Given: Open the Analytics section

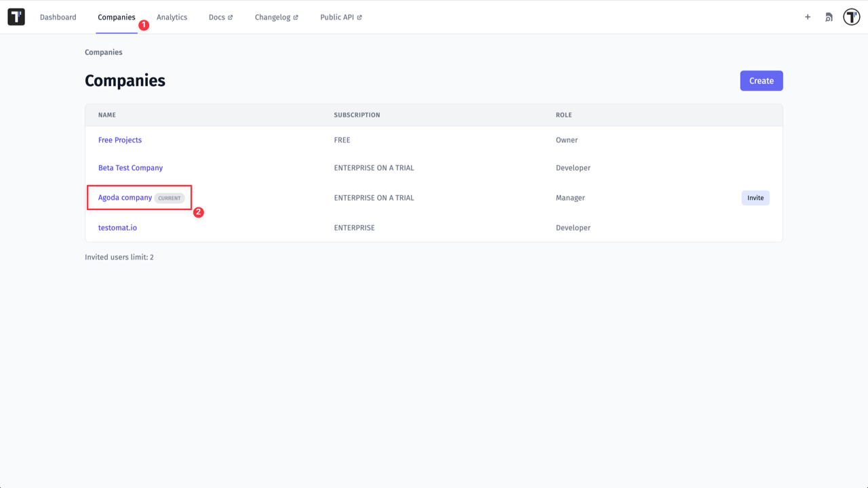Looking at the screenshot, I should (x=172, y=17).
